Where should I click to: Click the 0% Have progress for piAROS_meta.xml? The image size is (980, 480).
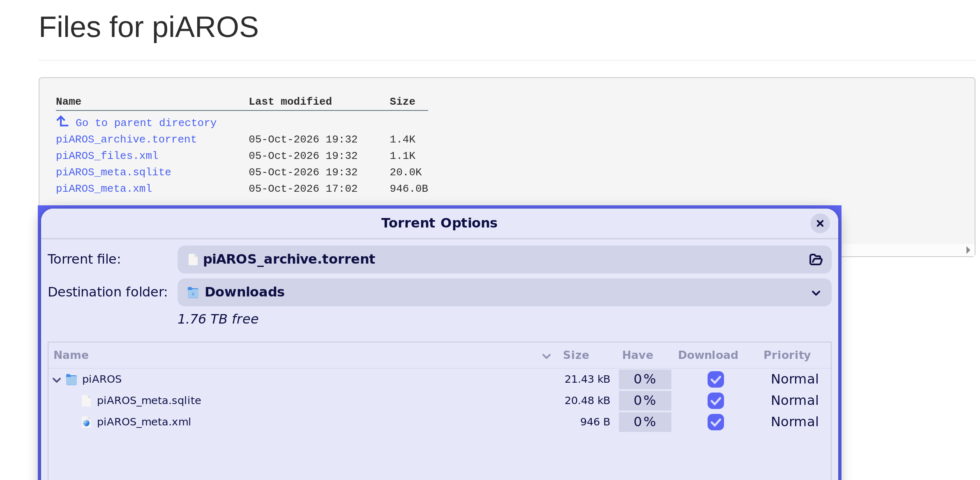coord(645,422)
